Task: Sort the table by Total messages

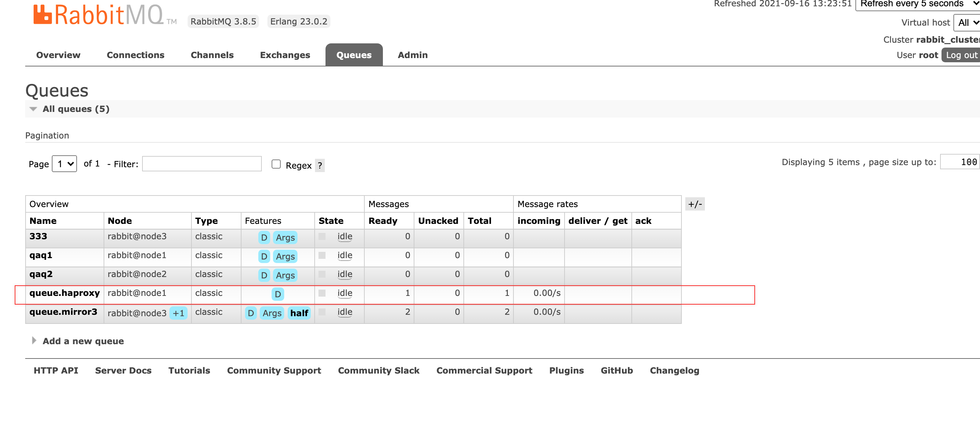Action: click(x=479, y=221)
